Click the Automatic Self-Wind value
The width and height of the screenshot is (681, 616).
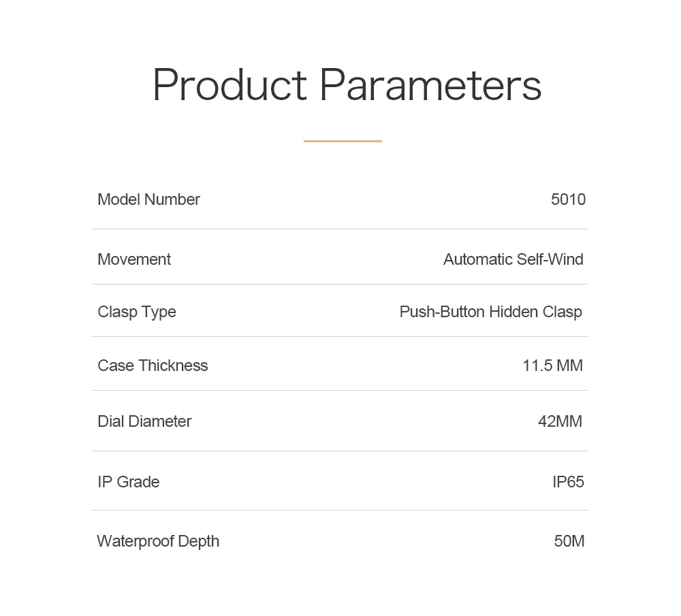pyautogui.click(x=513, y=259)
